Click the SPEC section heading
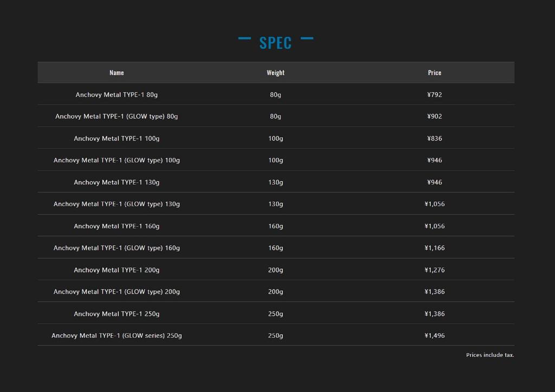The height and width of the screenshot is (392, 555). pyautogui.click(x=275, y=43)
